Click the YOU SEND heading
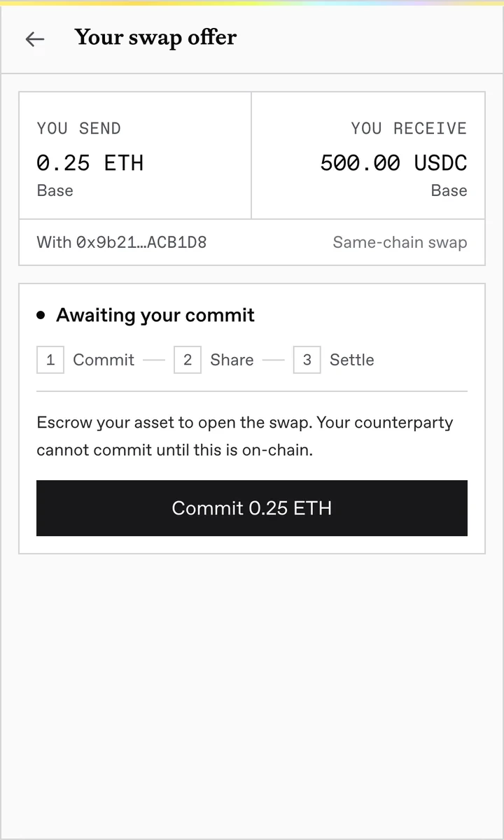The height and width of the screenshot is (840, 504). click(79, 128)
